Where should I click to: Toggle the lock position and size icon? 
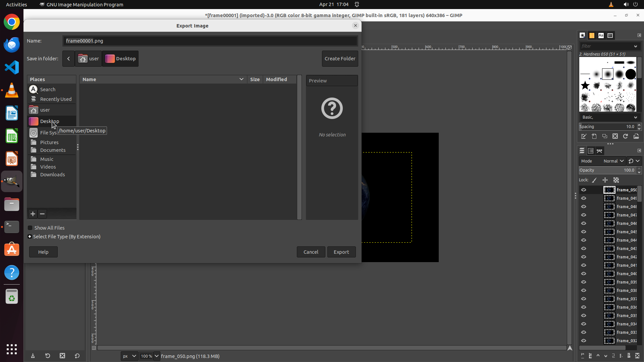(x=605, y=180)
